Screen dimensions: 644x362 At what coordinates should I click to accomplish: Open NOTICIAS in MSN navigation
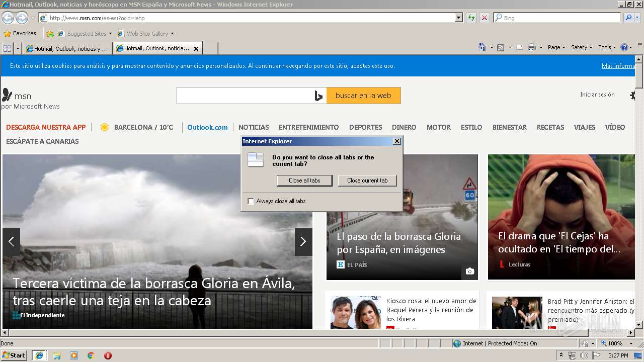click(x=254, y=127)
